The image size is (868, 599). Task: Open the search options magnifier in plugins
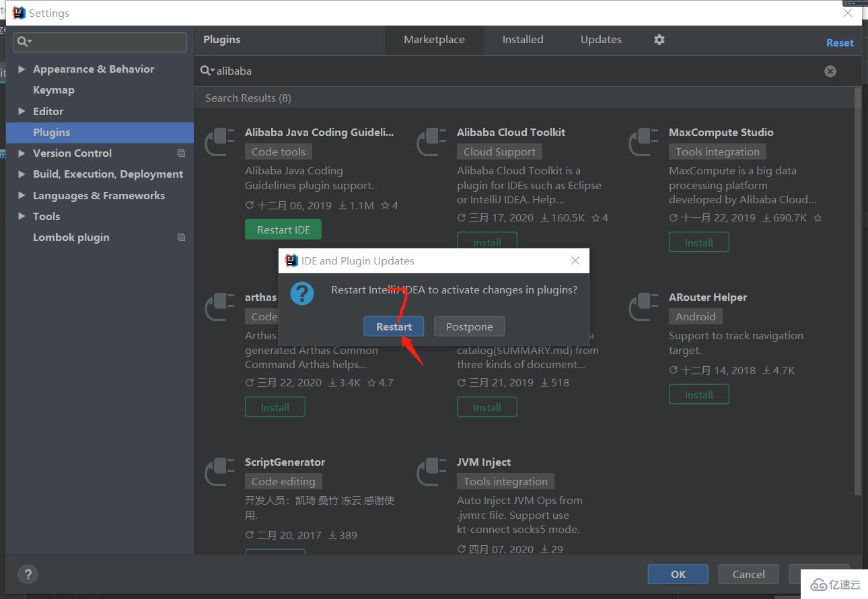pyautogui.click(x=207, y=71)
